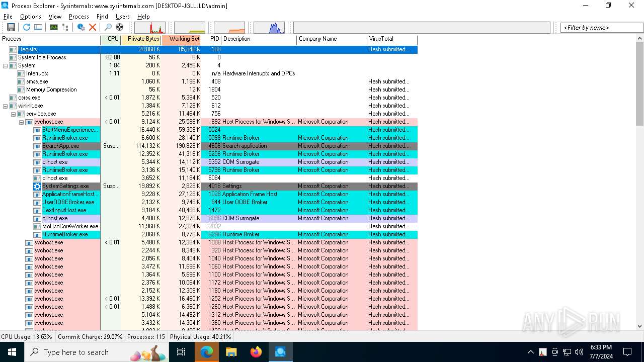Sort by the Working Set column header
644x362 pixels.
pyautogui.click(x=182, y=39)
